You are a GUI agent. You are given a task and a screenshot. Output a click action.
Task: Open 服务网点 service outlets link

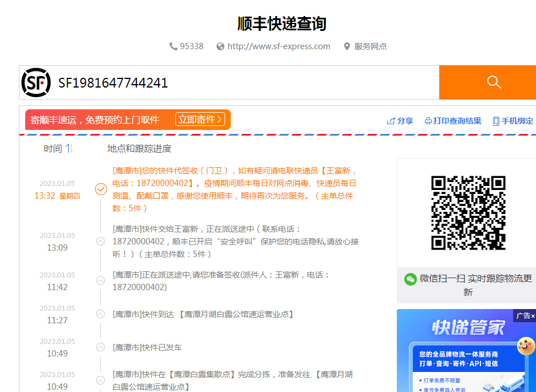click(x=370, y=46)
